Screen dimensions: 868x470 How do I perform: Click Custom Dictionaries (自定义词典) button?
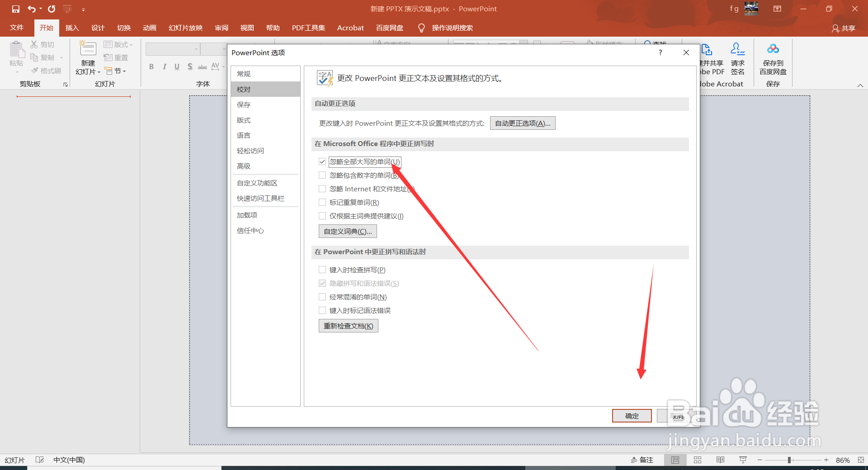tap(348, 231)
